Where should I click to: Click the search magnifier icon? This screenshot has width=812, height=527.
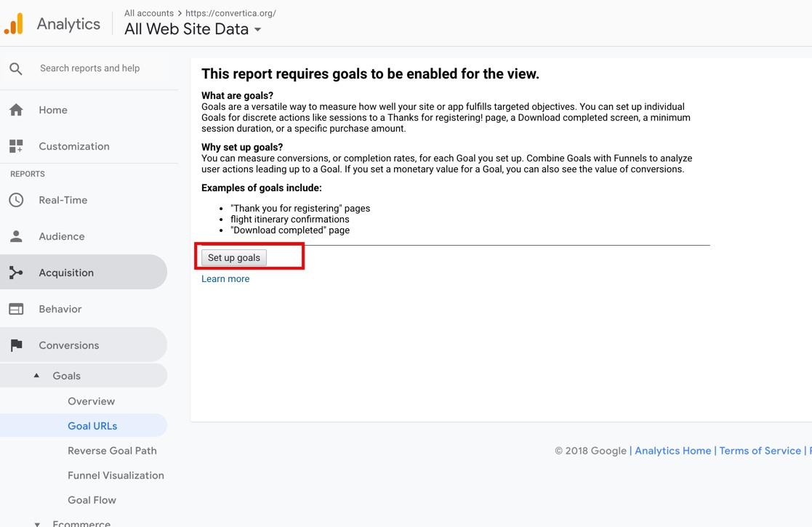pyautogui.click(x=16, y=69)
